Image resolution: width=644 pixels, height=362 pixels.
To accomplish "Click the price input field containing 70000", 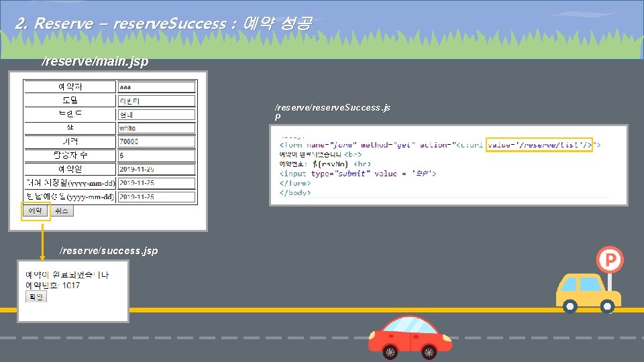I will (156, 141).
